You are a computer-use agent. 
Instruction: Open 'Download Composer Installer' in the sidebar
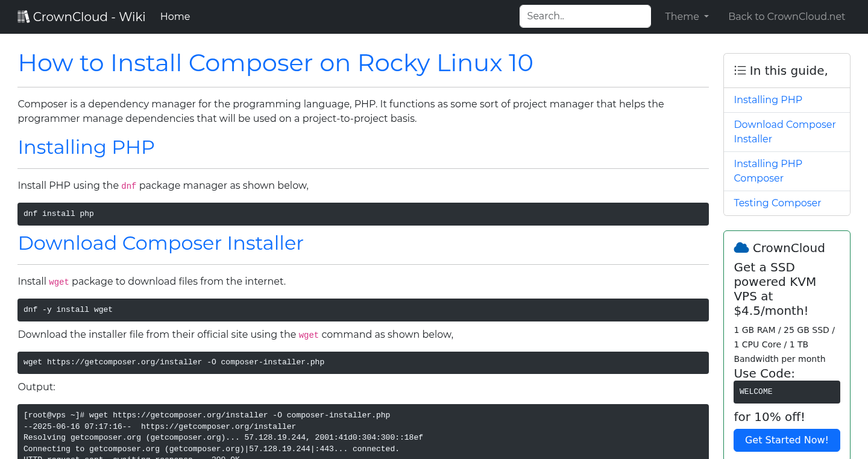tap(785, 131)
